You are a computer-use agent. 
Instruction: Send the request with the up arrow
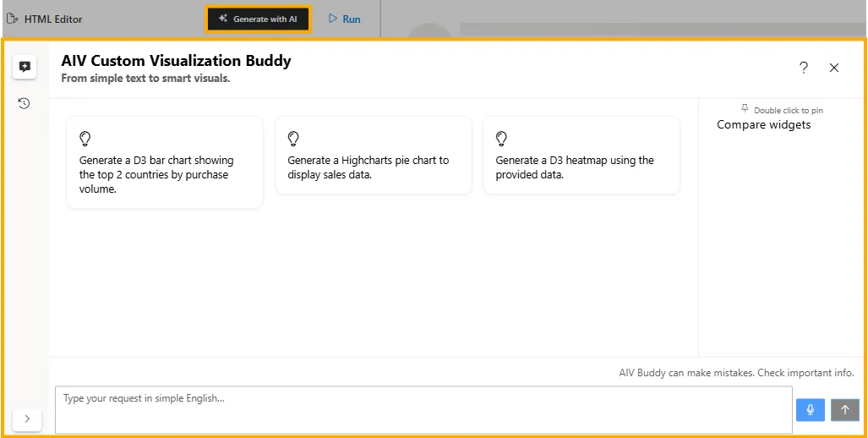(844, 410)
